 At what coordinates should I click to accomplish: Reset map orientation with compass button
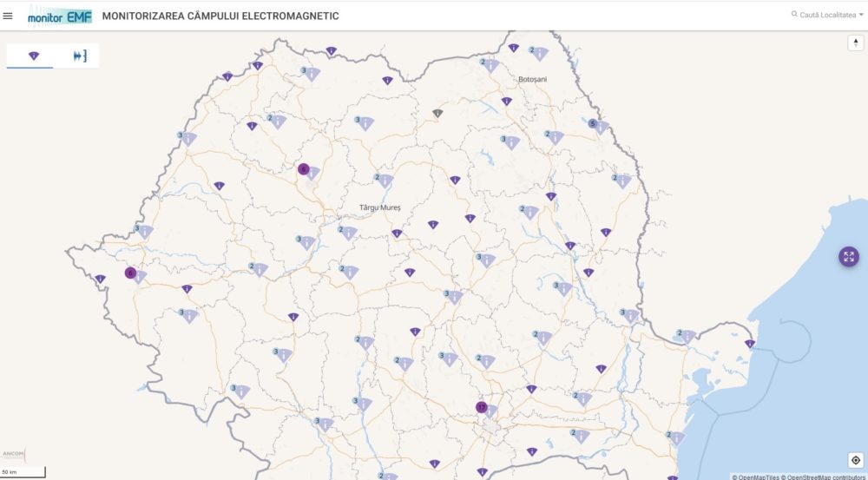856,43
